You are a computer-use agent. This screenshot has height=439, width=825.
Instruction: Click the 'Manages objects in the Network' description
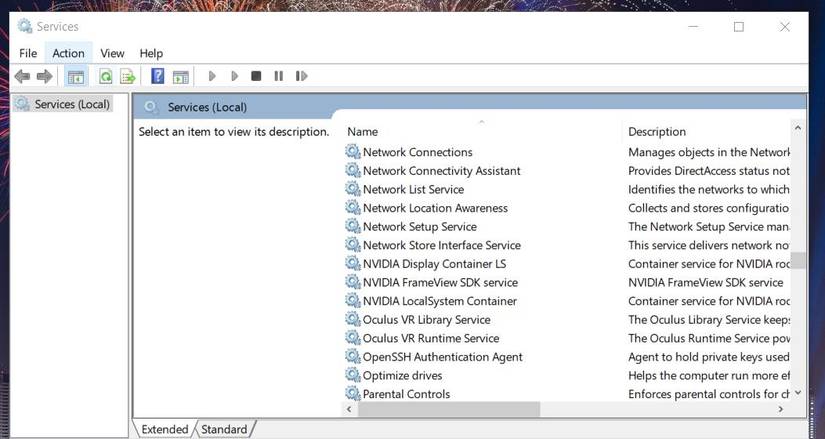coord(709,152)
